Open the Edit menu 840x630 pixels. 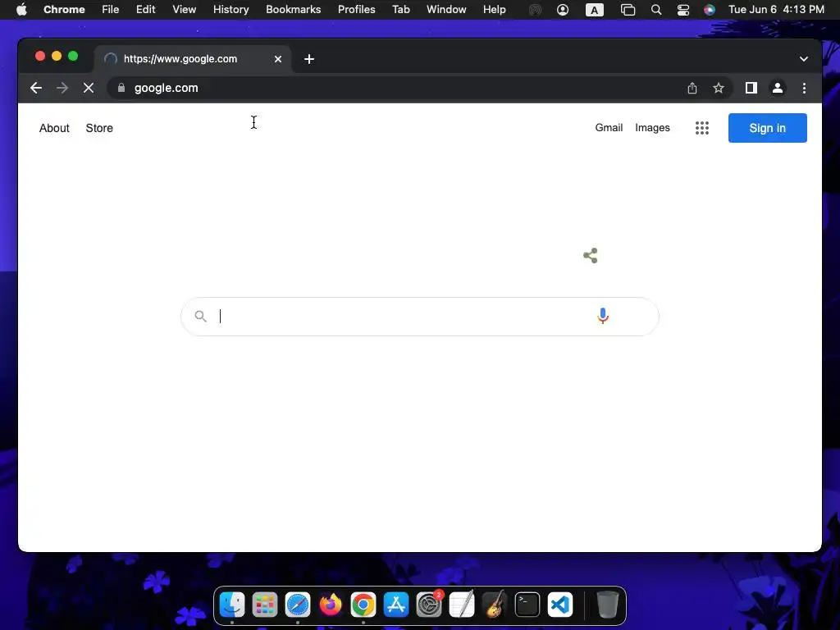click(x=146, y=9)
